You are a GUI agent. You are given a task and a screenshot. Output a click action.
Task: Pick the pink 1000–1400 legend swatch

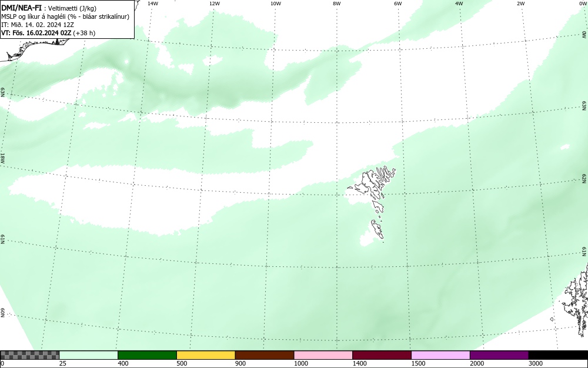(323, 355)
